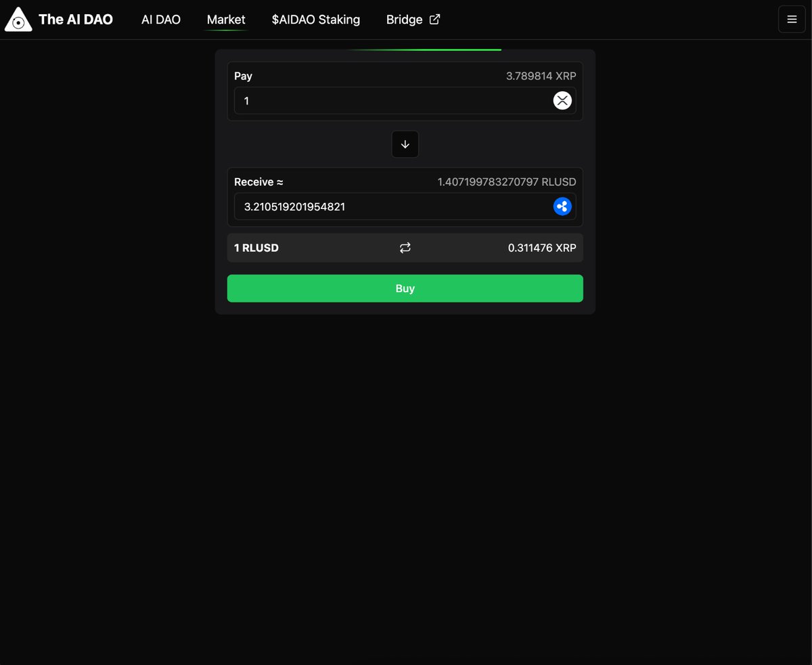Click The AI DAO brand title

coord(76,20)
